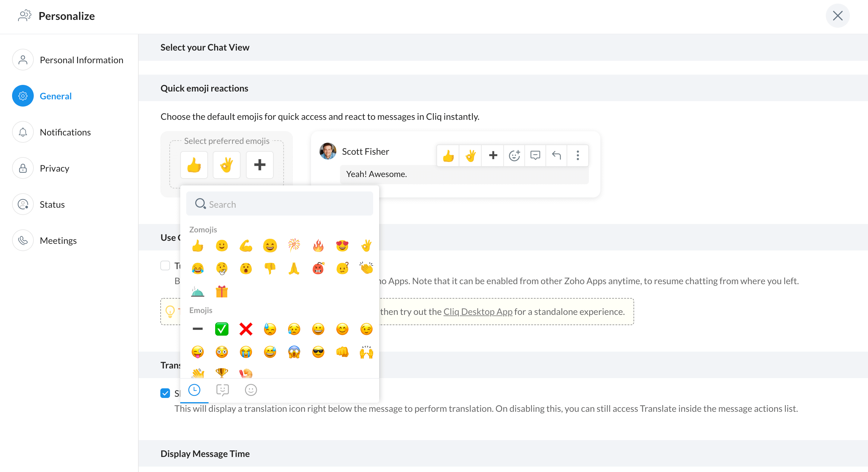Switch to the recent emojis clock tab
This screenshot has width=868, height=472.
click(x=194, y=390)
